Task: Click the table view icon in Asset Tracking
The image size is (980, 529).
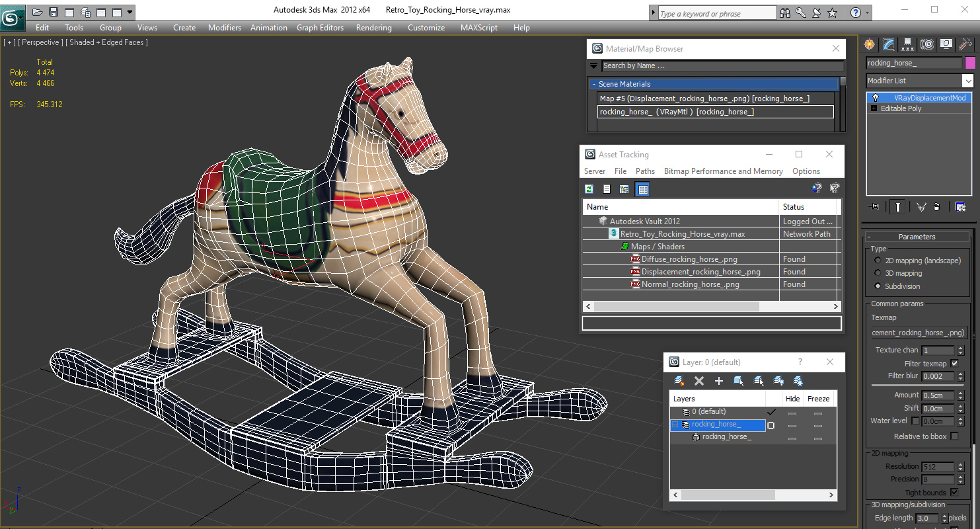Action: (x=642, y=189)
